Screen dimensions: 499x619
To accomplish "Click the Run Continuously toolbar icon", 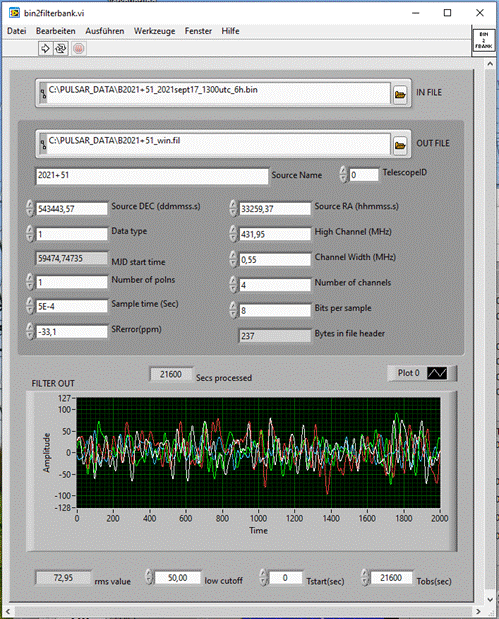I will (61, 49).
